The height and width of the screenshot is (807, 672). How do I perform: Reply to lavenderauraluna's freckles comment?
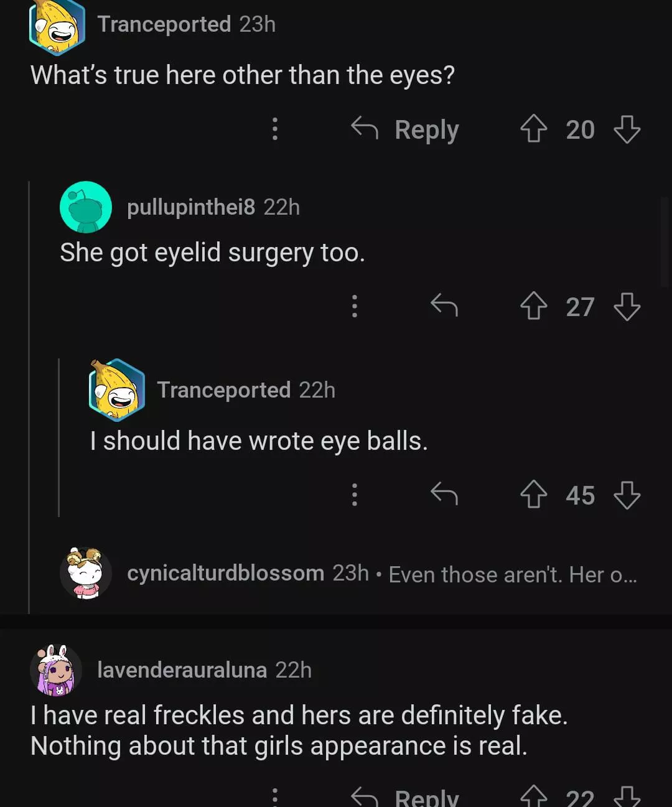pos(406,797)
